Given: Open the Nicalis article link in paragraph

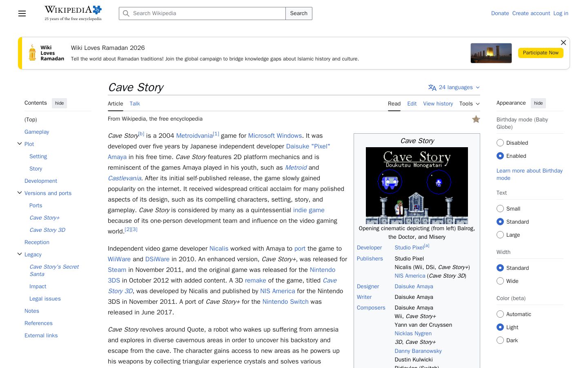Looking at the screenshot, I should point(219,249).
